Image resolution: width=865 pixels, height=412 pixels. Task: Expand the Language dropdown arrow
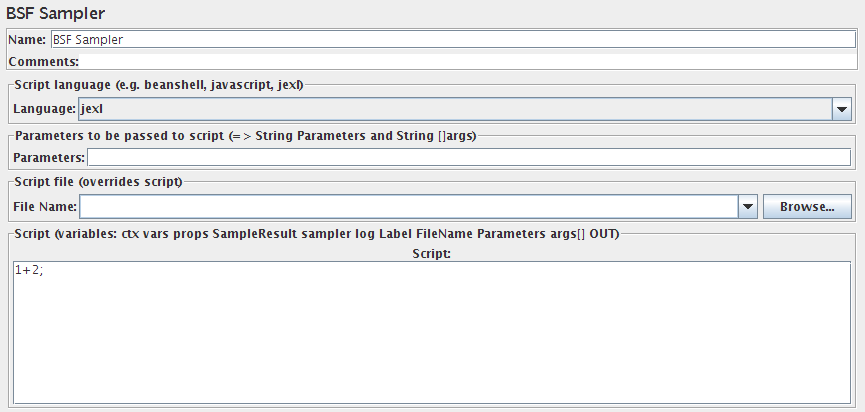pyautogui.click(x=842, y=109)
